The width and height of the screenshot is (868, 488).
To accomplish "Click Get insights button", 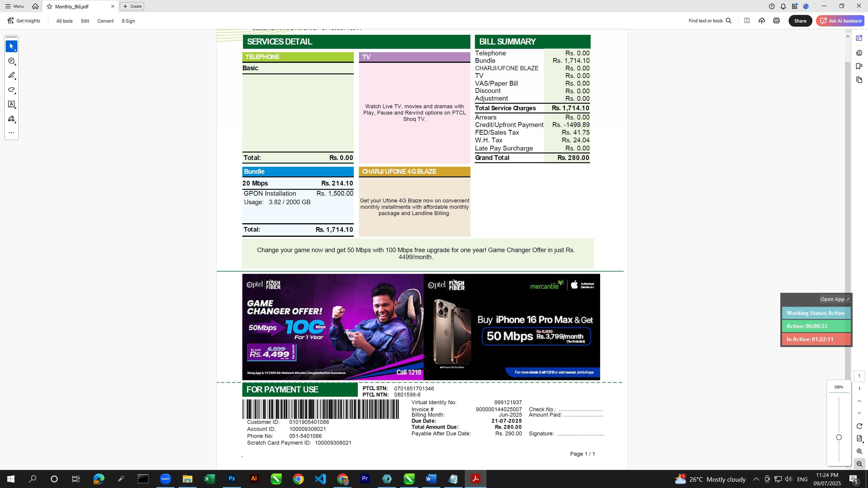I will pos(24,21).
